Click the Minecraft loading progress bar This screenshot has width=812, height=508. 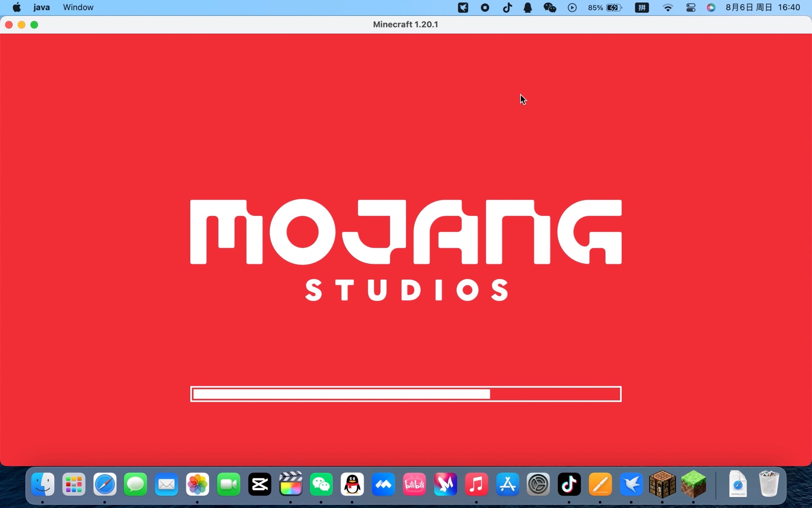click(x=406, y=394)
